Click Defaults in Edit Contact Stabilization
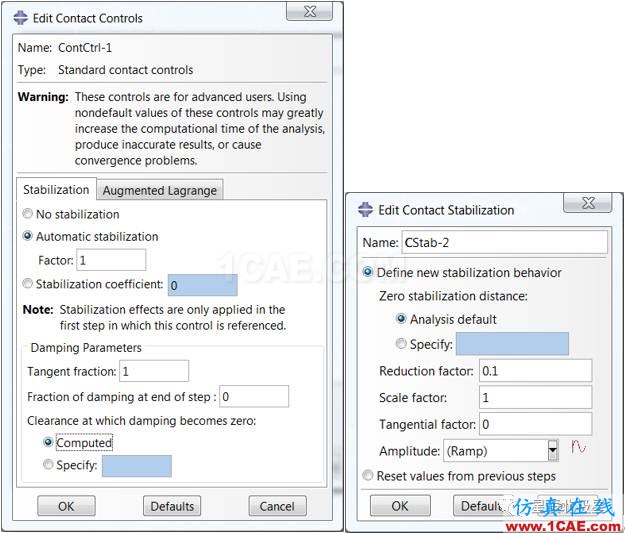This screenshot has width=625, height=534. 481,505
